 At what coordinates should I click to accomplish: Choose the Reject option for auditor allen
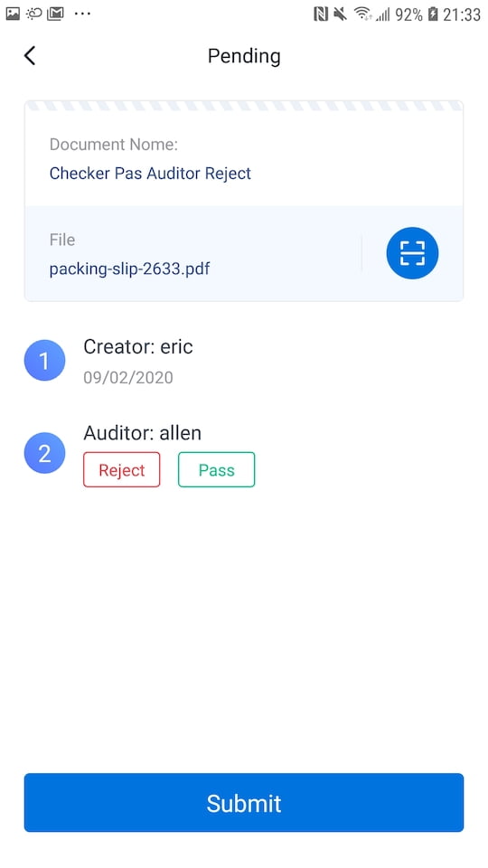tap(122, 470)
